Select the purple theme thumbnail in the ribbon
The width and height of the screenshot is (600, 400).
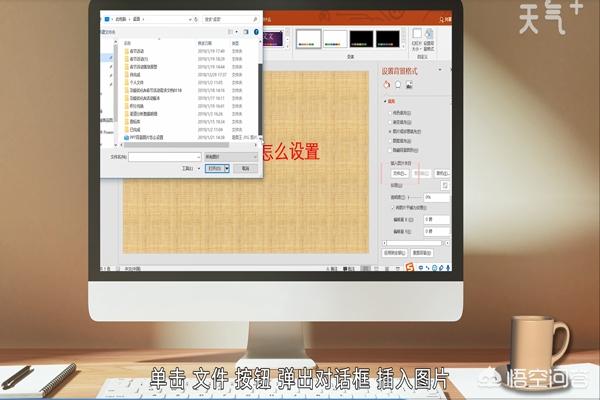click(273, 39)
